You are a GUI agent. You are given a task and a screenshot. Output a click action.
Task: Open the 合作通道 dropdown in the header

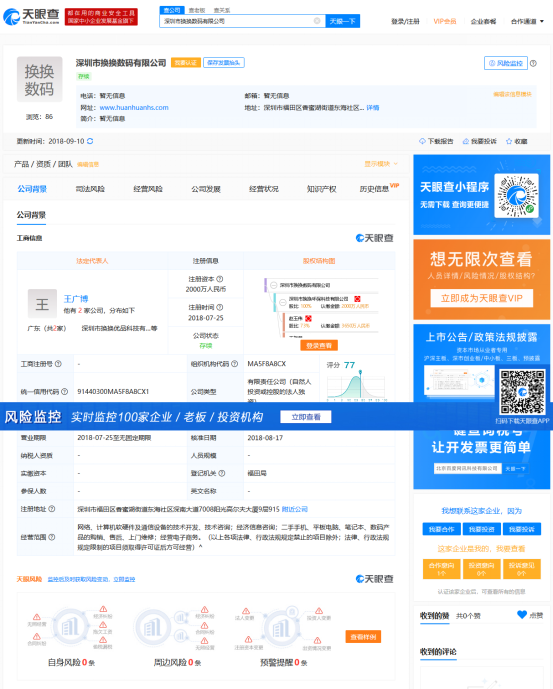[x=527, y=21]
